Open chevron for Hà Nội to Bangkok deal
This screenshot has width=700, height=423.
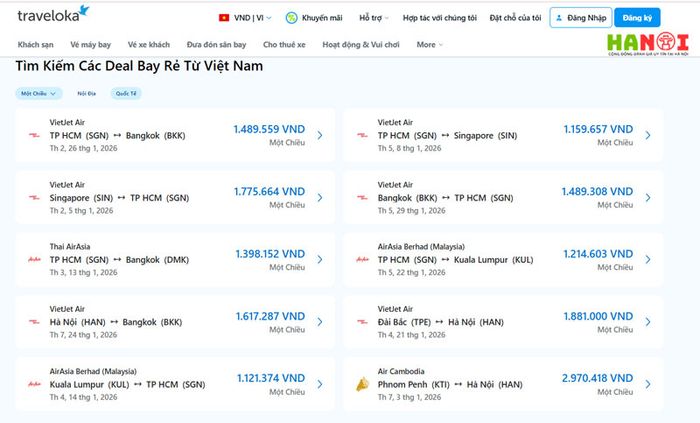point(320,322)
